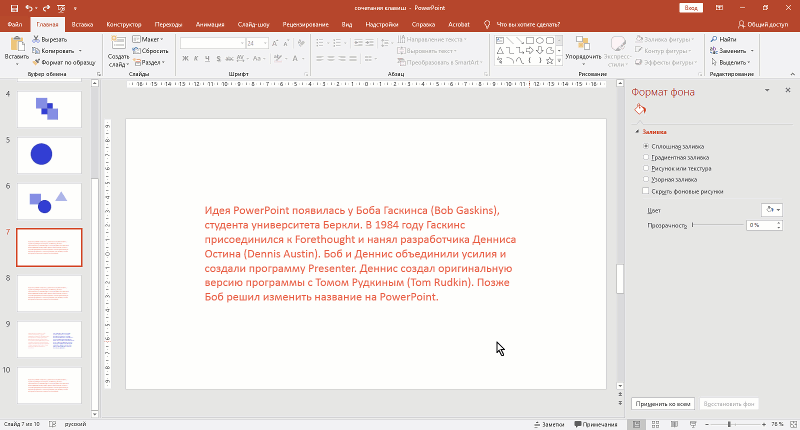
Task: Start slide show from the quick access toolbar
Action: (62, 8)
